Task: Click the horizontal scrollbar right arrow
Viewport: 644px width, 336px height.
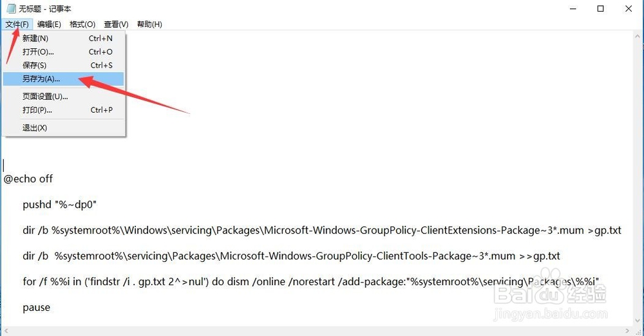Action: click(x=627, y=331)
